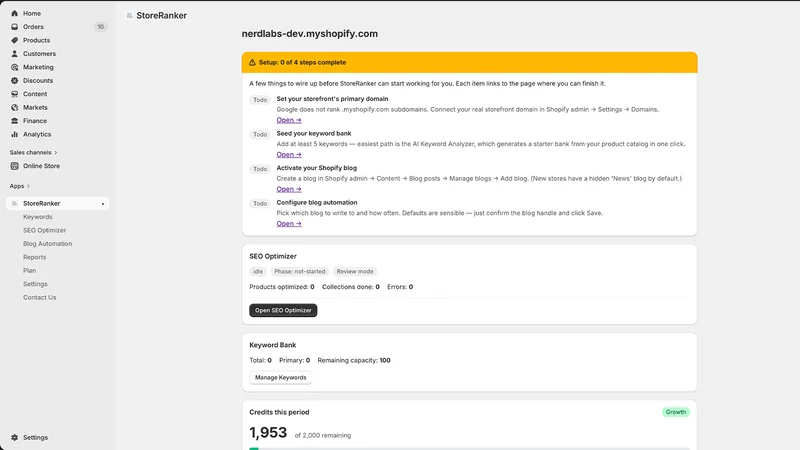Viewport: 800px width, 450px height.
Task: Click the Customers person icon
Action: pos(14,54)
